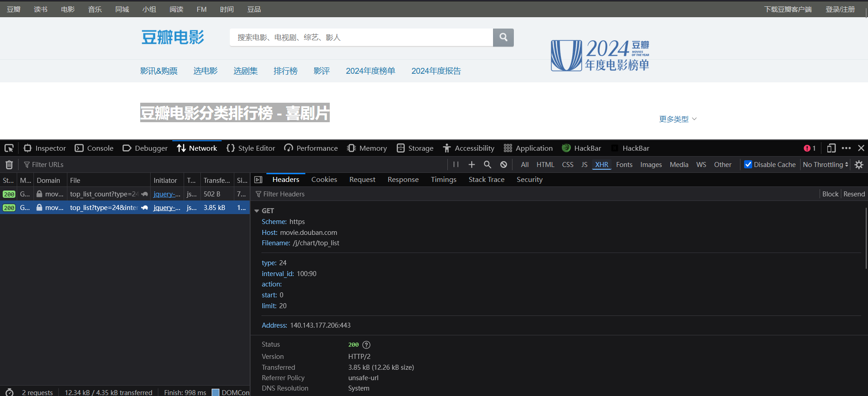
Task: Filter requests by JS type
Action: coord(584,165)
